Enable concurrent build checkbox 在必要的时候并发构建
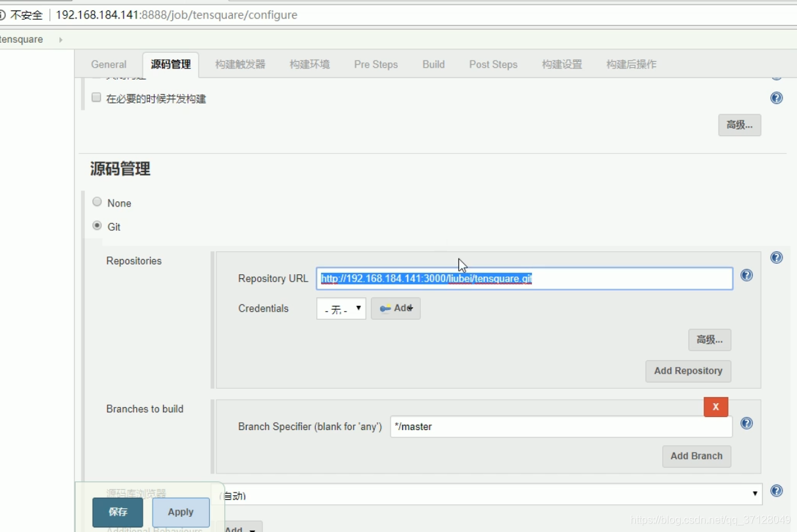Viewport: 797px width, 532px height. tap(96, 98)
